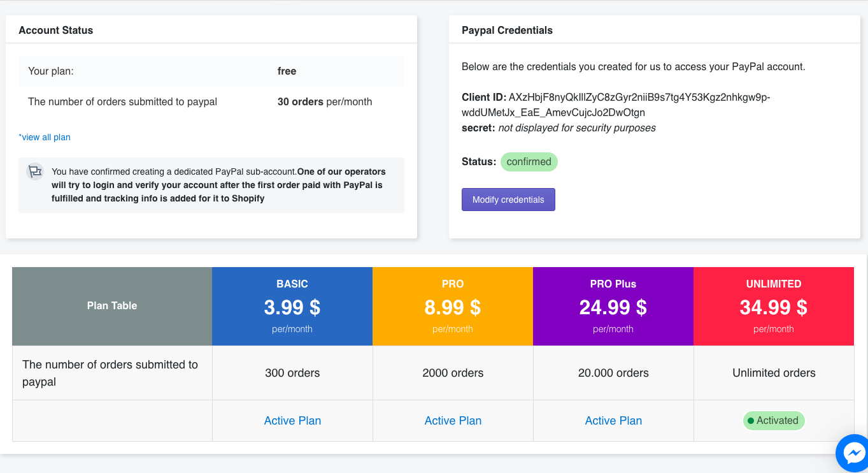Click the gray Plan Table header cell
The width and height of the screenshot is (868, 473).
[x=112, y=306]
